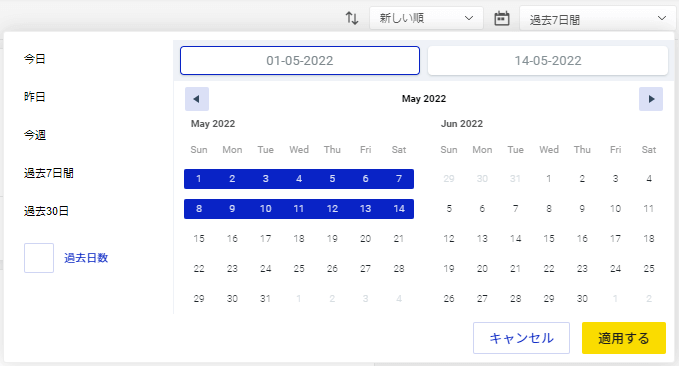Focus the start date field 01-05-2022
679x366 pixels.
(300, 61)
